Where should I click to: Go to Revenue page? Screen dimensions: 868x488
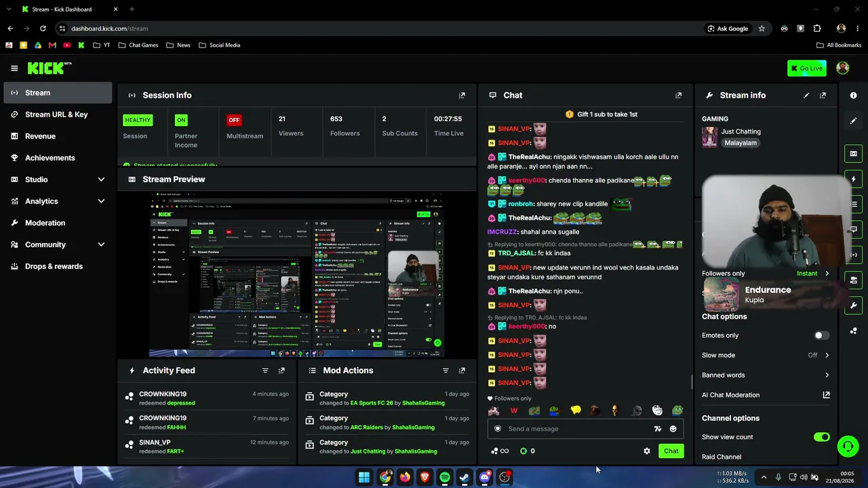[58, 136]
